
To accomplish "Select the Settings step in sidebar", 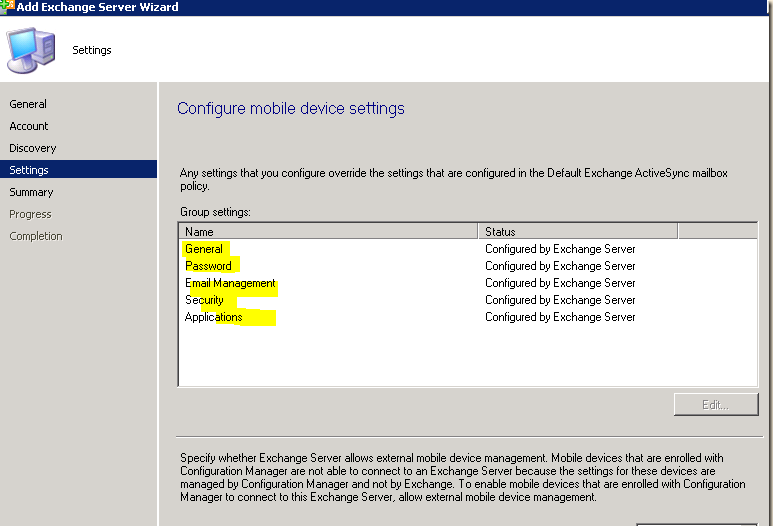I will (78, 170).
